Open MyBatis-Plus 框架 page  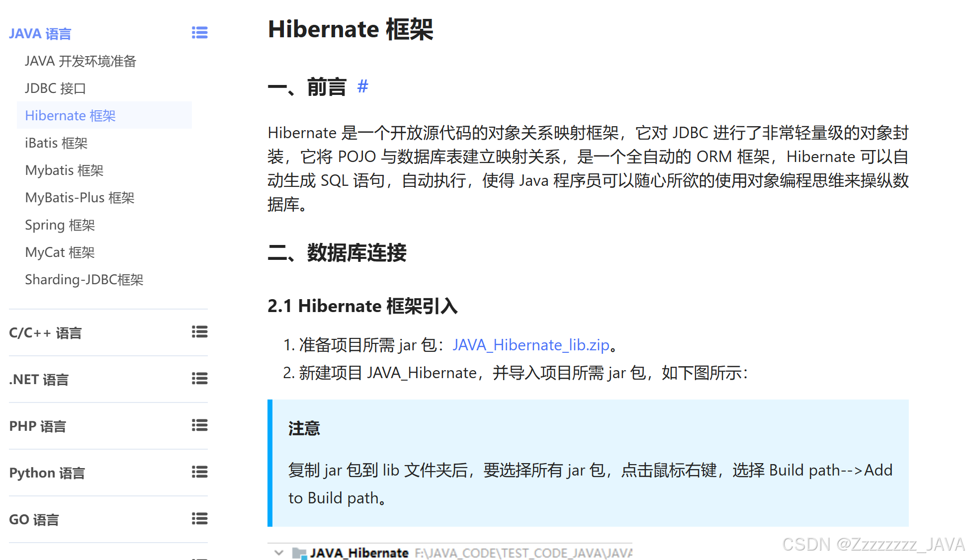coord(80,198)
